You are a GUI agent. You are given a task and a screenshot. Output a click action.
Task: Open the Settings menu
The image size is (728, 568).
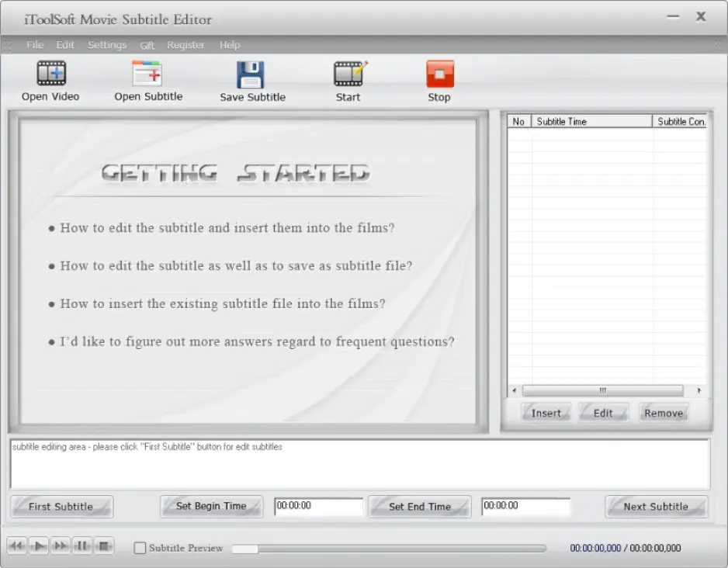tap(107, 44)
